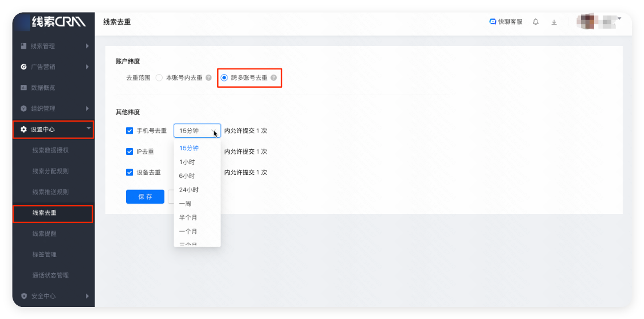The height and width of the screenshot is (319, 644).
Task: Click the 线索管理 sidebar icon
Action: pos(24,46)
